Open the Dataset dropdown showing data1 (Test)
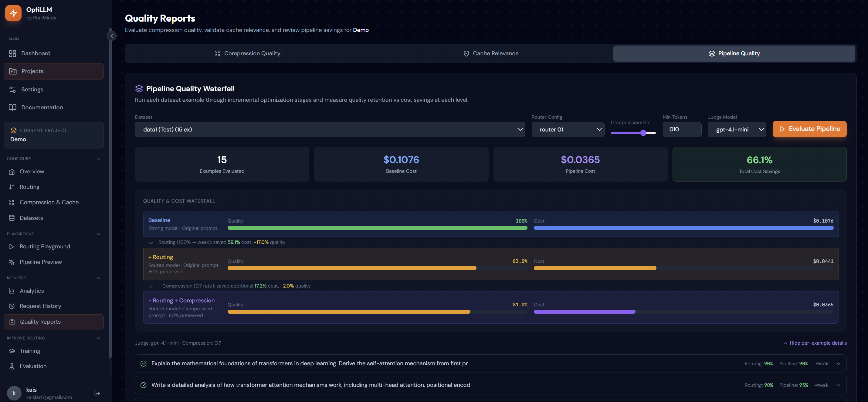The image size is (868, 402). tap(330, 129)
